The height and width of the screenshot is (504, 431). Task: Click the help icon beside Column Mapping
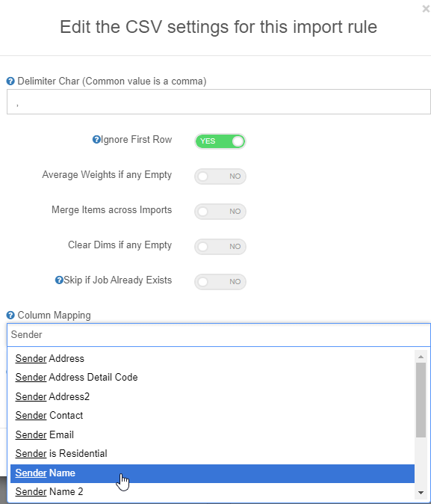coord(10,316)
